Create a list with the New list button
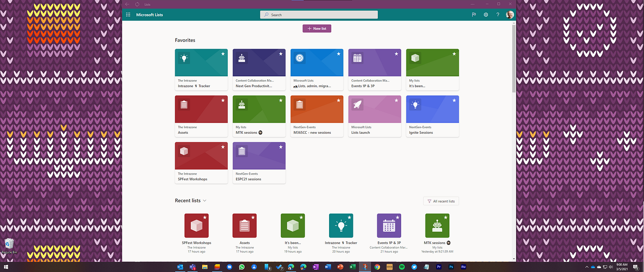 click(x=317, y=28)
